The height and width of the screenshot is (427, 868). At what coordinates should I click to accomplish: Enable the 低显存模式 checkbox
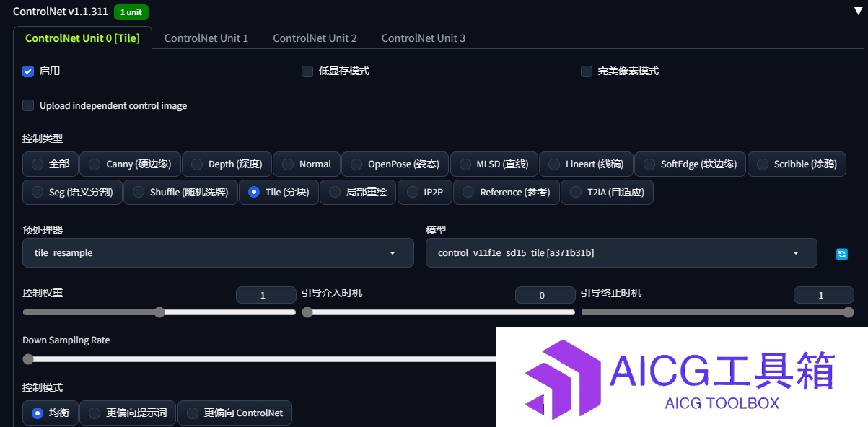[x=307, y=71]
